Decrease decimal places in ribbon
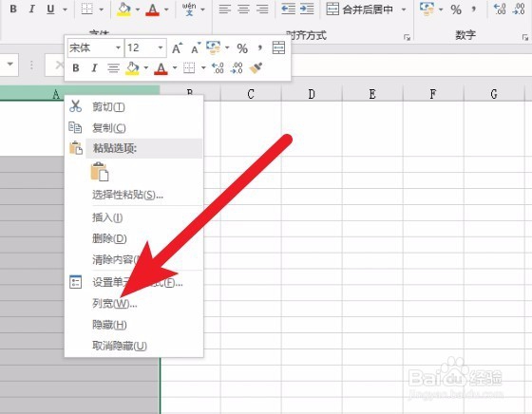The width and height of the screenshot is (532, 414). pos(519,9)
